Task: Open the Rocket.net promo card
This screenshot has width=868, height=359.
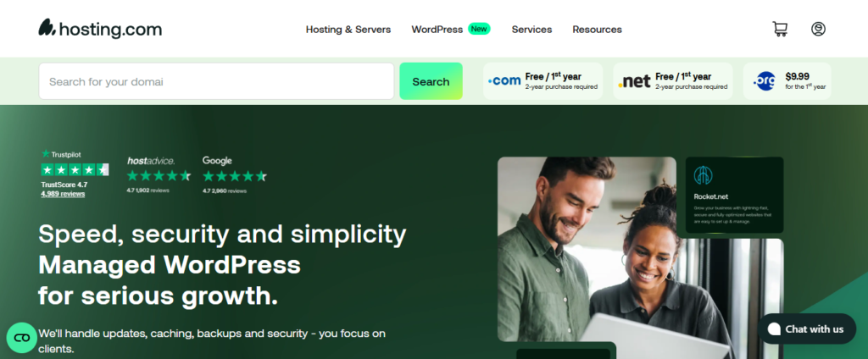Action: pyautogui.click(x=734, y=196)
